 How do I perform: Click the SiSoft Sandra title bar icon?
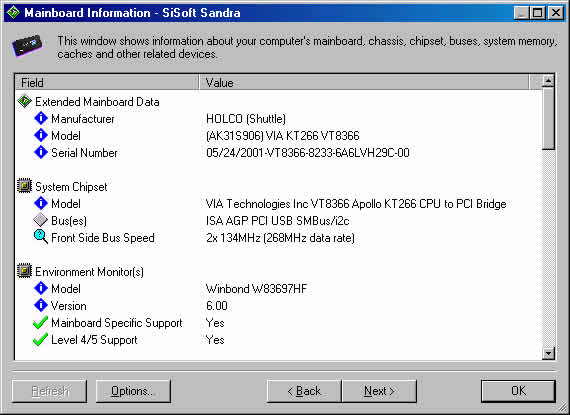(x=13, y=12)
